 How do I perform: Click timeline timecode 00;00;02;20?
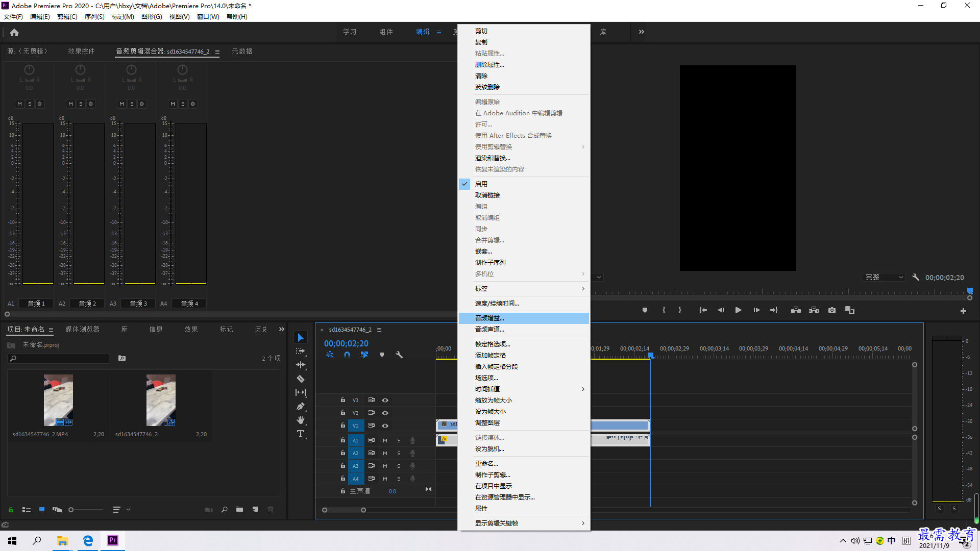pyautogui.click(x=346, y=344)
